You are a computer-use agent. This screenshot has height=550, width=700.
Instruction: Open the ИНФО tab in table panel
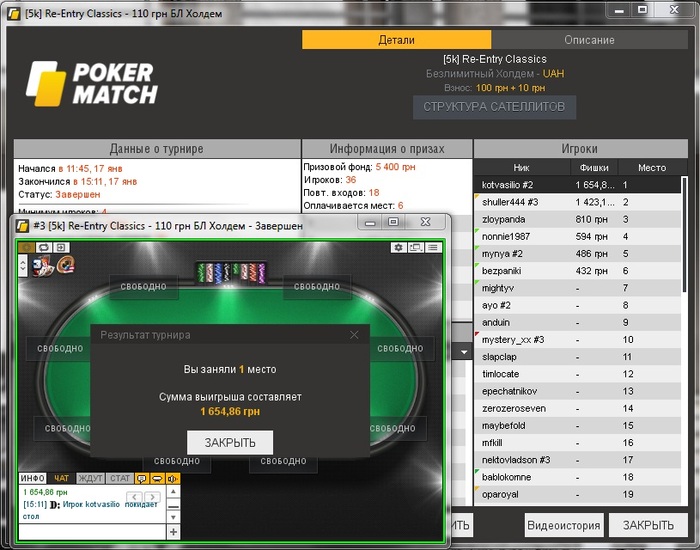[33, 478]
